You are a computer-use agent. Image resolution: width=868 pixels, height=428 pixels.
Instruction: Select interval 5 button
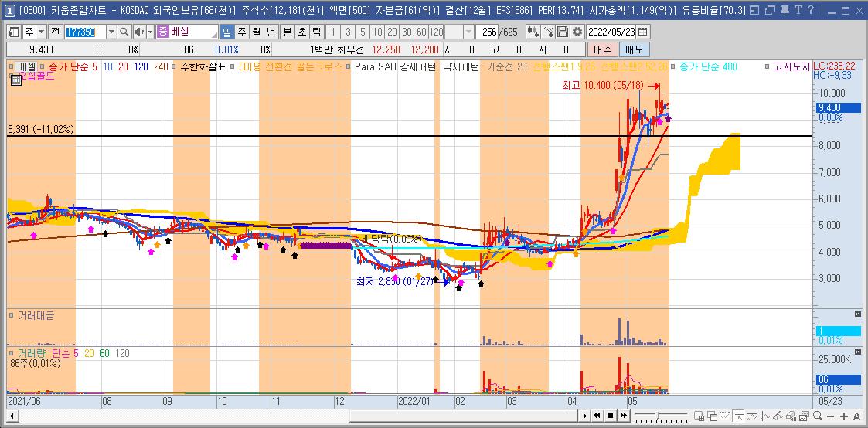click(362, 32)
